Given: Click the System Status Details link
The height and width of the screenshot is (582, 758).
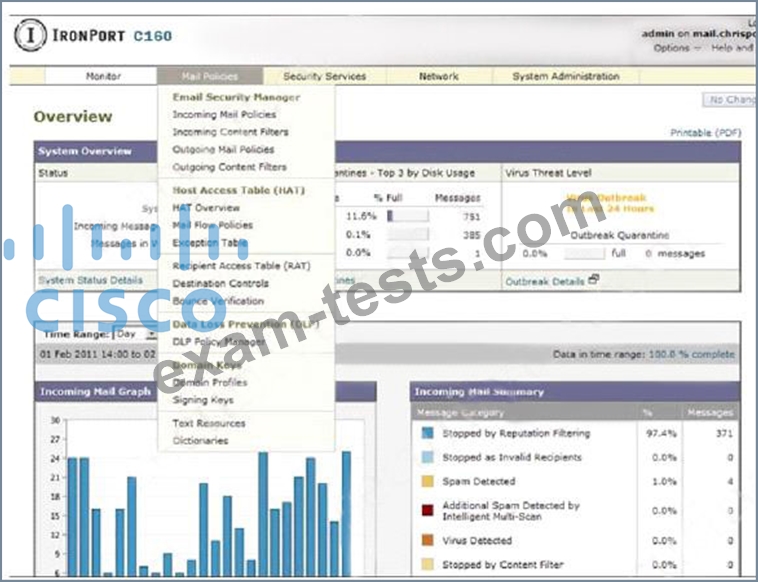Looking at the screenshot, I should (90, 280).
